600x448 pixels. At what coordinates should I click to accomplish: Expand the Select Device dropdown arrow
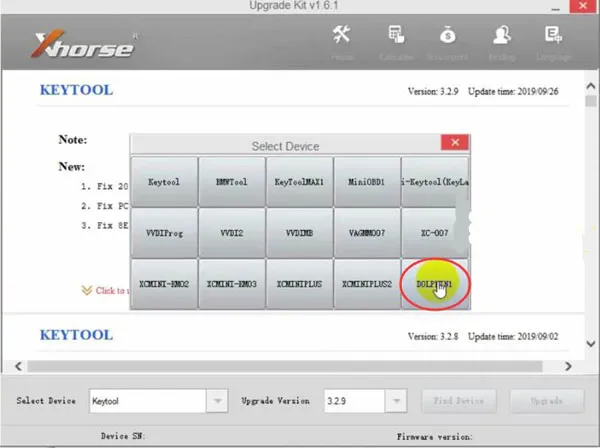coord(217,401)
